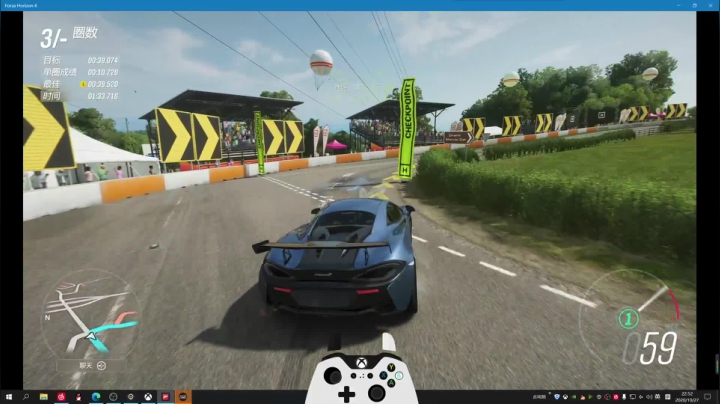
Task: Open the notification center icon
Action: click(x=708, y=397)
